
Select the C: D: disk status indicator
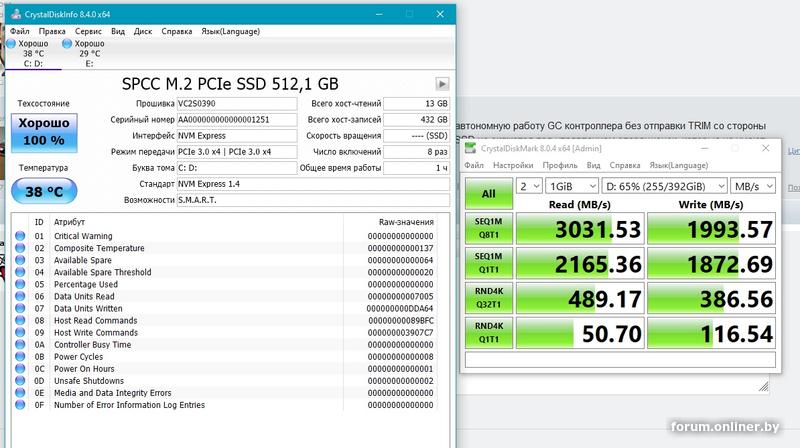[x=33, y=53]
